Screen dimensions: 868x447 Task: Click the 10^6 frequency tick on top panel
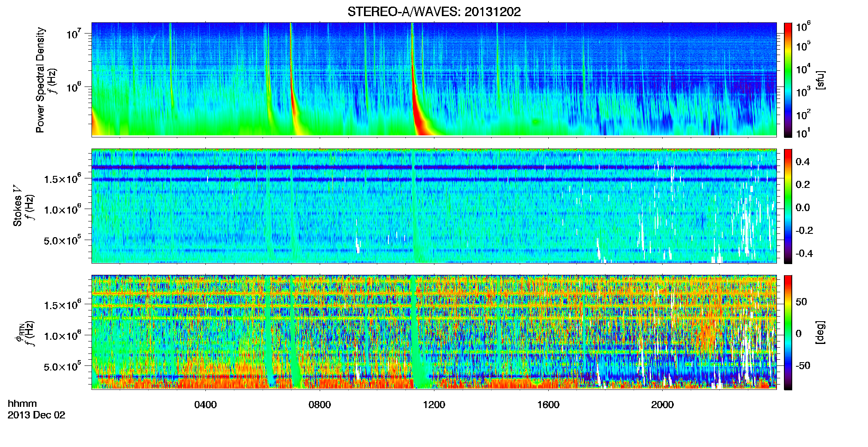pos(73,87)
